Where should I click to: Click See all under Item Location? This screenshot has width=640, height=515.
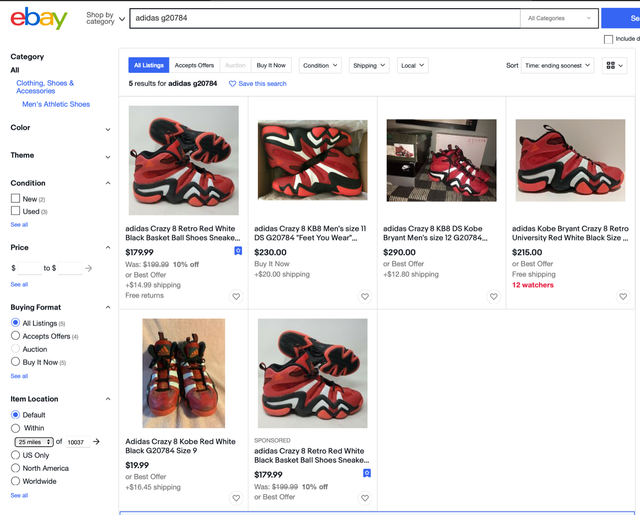[x=19, y=495]
